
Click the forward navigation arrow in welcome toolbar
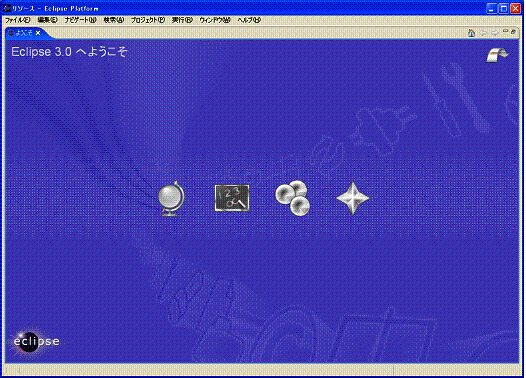click(495, 33)
